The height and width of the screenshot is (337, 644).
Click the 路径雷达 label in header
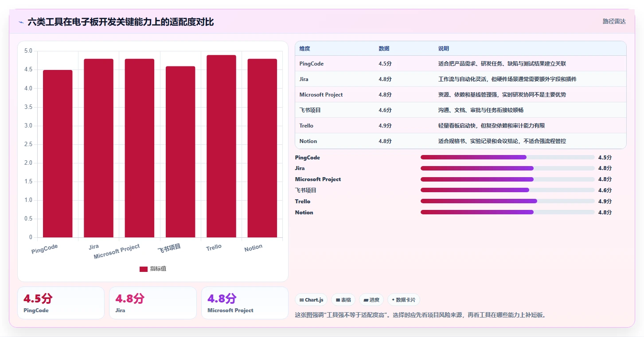614,21
